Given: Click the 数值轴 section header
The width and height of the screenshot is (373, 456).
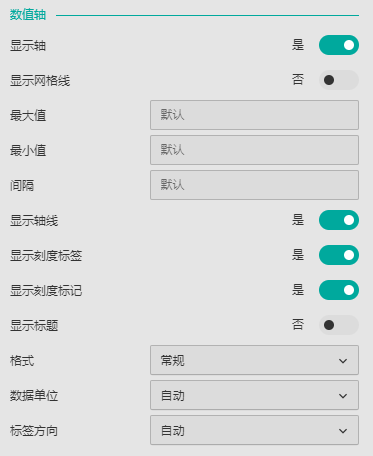Looking at the screenshot, I should point(28,15).
